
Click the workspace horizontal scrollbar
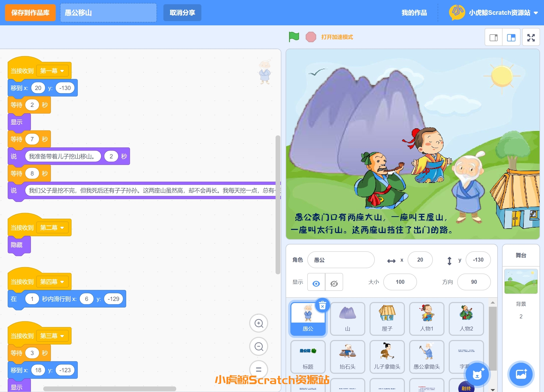click(110, 389)
